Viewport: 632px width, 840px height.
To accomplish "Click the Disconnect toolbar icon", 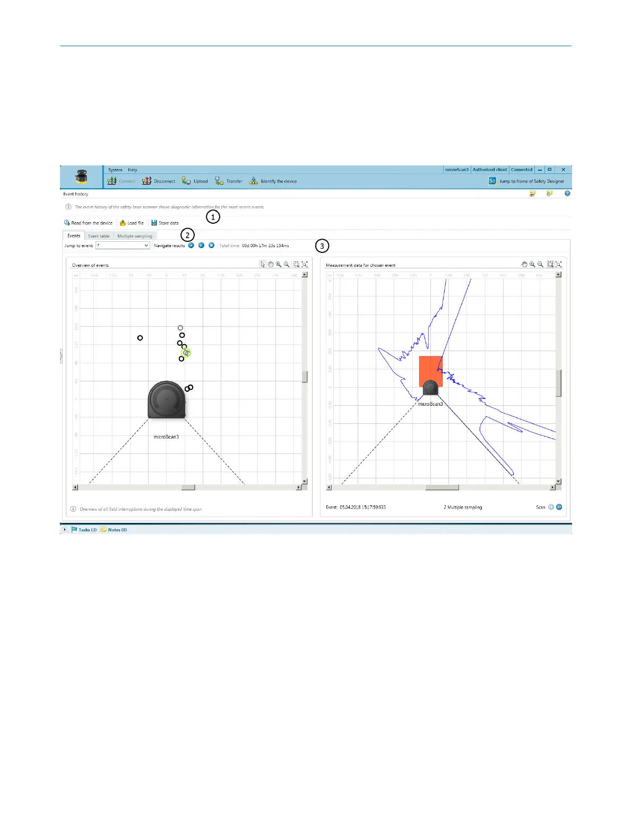I will 146,181.
